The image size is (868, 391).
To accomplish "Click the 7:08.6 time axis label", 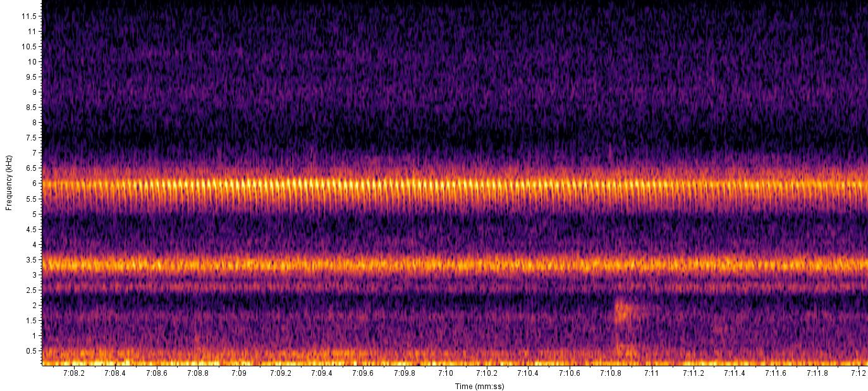I will click(x=156, y=373).
